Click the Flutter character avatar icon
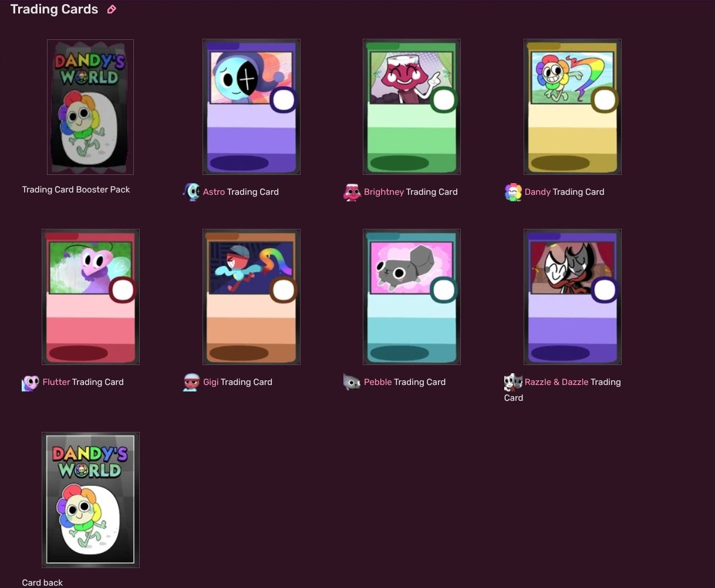Image resolution: width=715 pixels, height=588 pixels. [x=31, y=382]
